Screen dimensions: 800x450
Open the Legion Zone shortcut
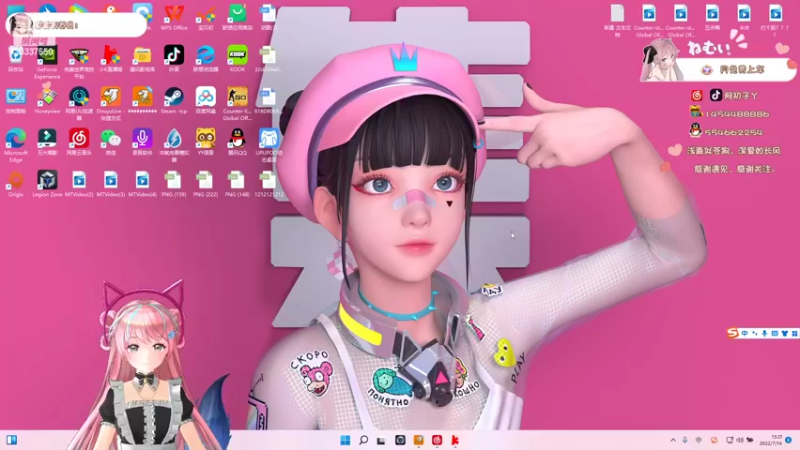(47, 184)
